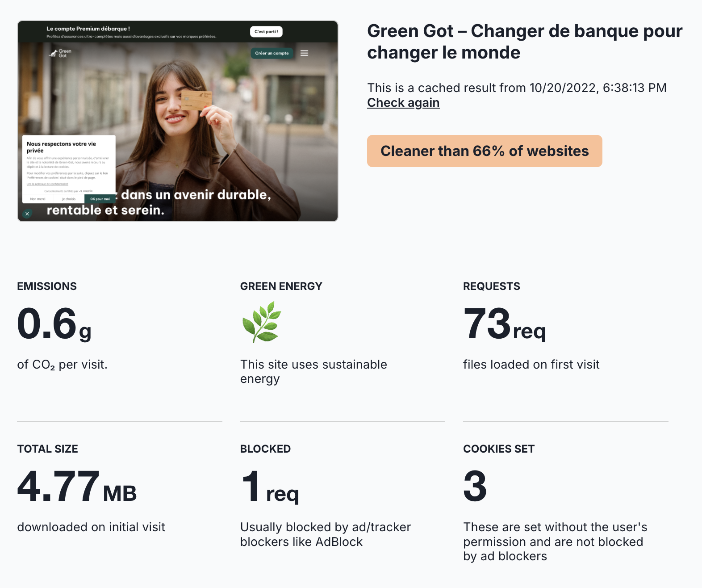
Task: Click the Cleaner than 66% of websites badge
Action: point(485,151)
